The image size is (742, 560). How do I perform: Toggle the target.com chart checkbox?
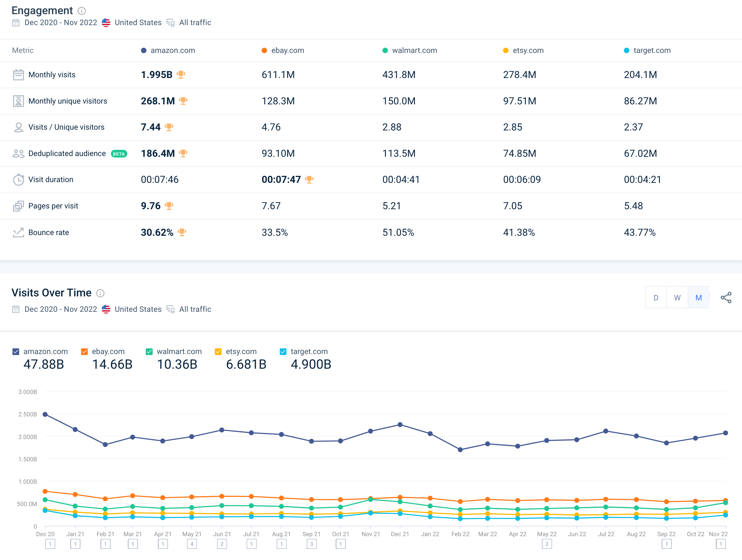(283, 352)
